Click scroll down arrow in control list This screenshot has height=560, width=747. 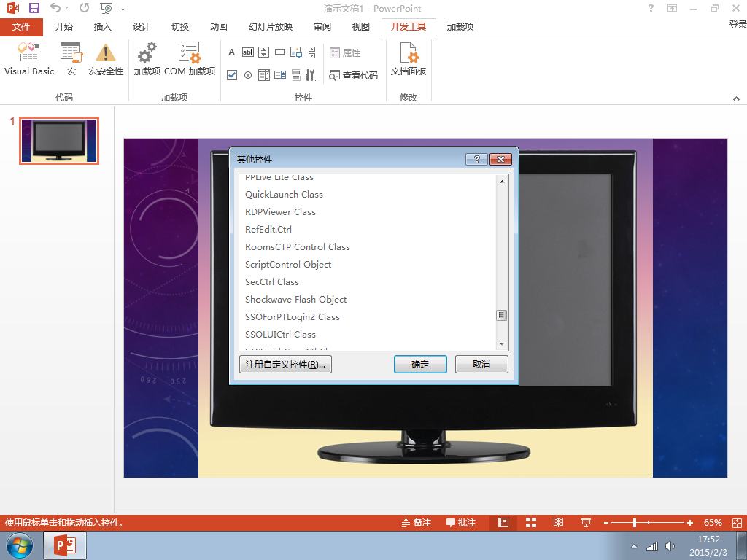coord(502,344)
